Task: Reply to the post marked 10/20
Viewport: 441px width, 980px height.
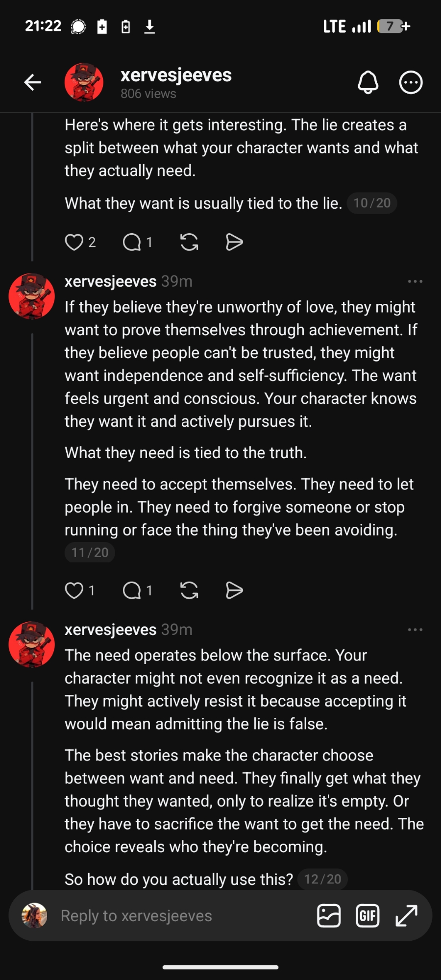Action: [x=132, y=242]
